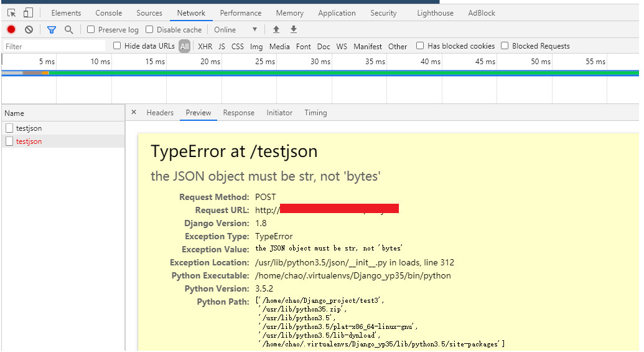Open the Security panel
Screen dimensions: 644x352
pos(383,13)
